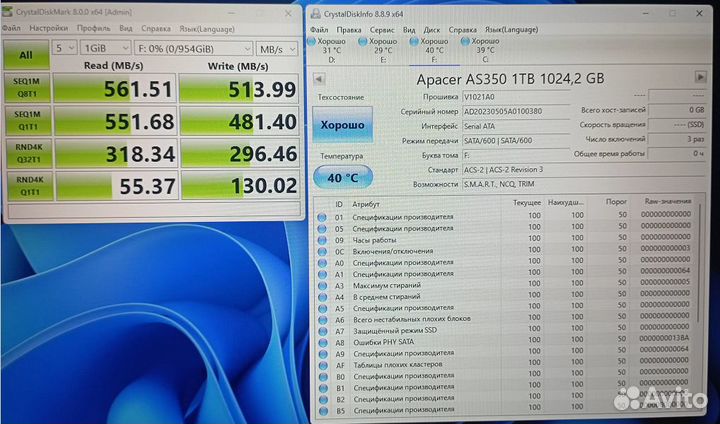The image size is (720, 424).
Task: Click status icon of attribute A1 row
Action: click(x=322, y=274)
